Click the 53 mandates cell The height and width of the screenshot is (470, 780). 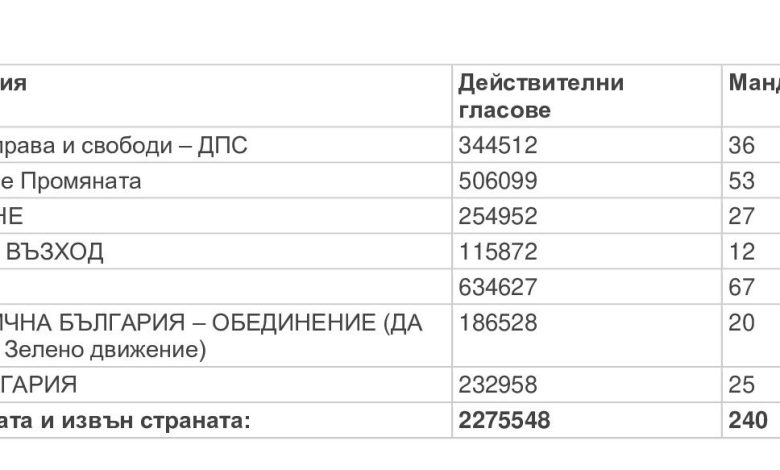742,181
